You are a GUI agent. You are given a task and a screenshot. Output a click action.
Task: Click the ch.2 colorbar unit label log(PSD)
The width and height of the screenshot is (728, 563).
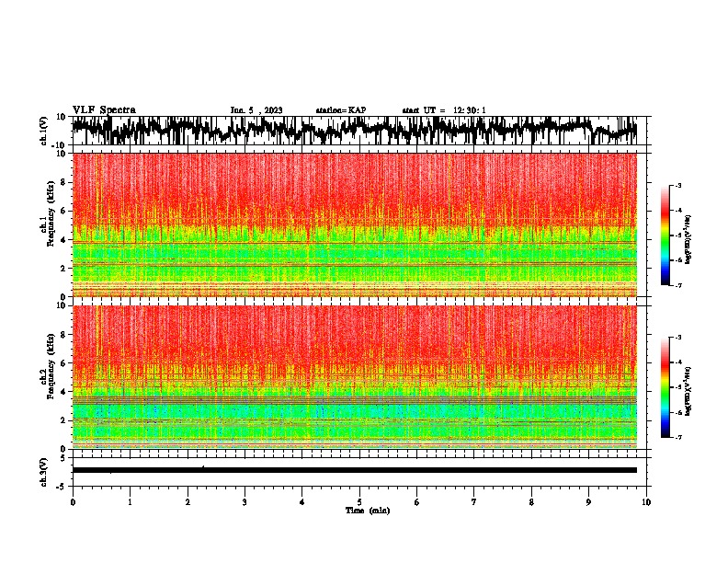coord(688,391)
